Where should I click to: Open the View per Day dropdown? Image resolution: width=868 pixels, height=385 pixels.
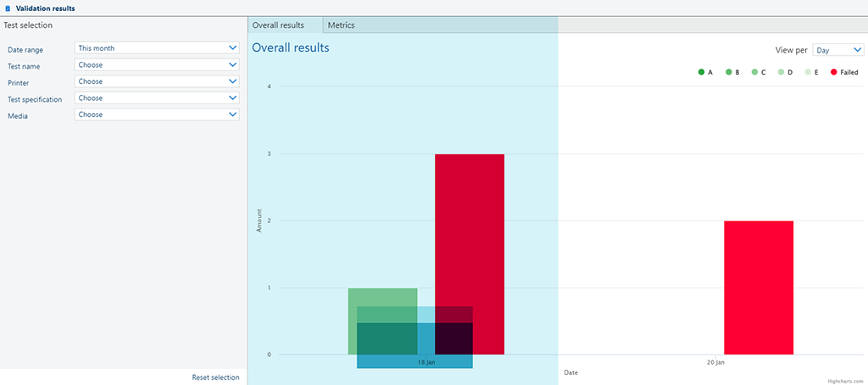837,50
